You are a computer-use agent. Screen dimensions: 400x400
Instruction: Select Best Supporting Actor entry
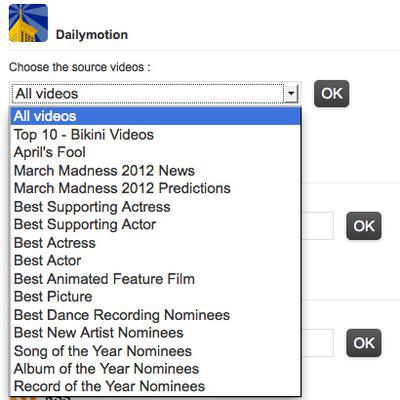(x=156, y=224)
